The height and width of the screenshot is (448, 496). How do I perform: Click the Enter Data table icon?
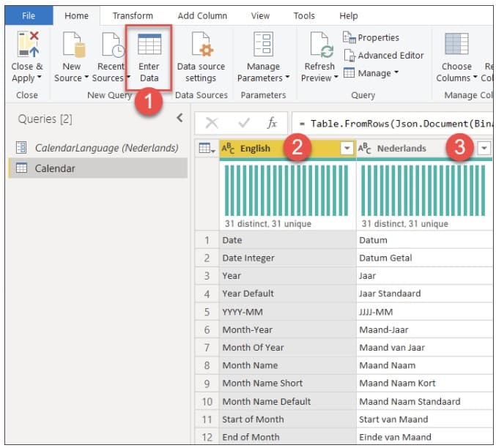click(x=149, y=45)
